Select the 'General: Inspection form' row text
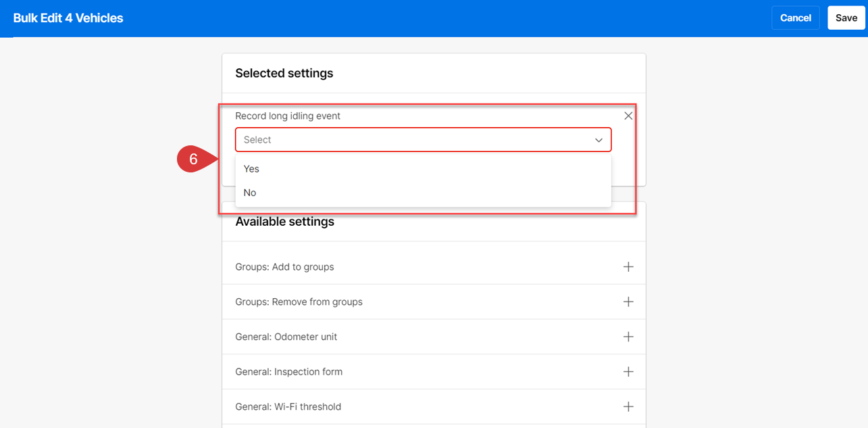The image size is (868, 428). (288, 372)
